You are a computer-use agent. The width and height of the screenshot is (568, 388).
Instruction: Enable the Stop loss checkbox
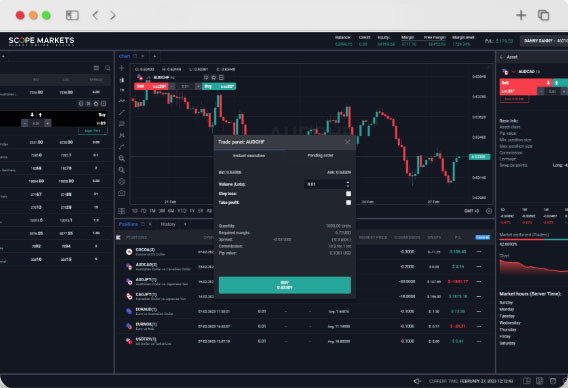pos(348,193)
